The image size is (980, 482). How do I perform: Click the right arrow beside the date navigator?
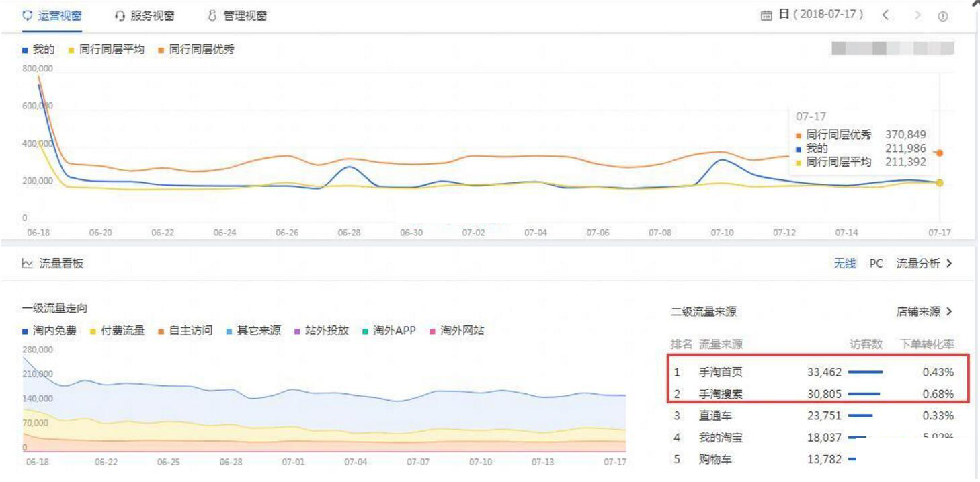tap(917, 14)
